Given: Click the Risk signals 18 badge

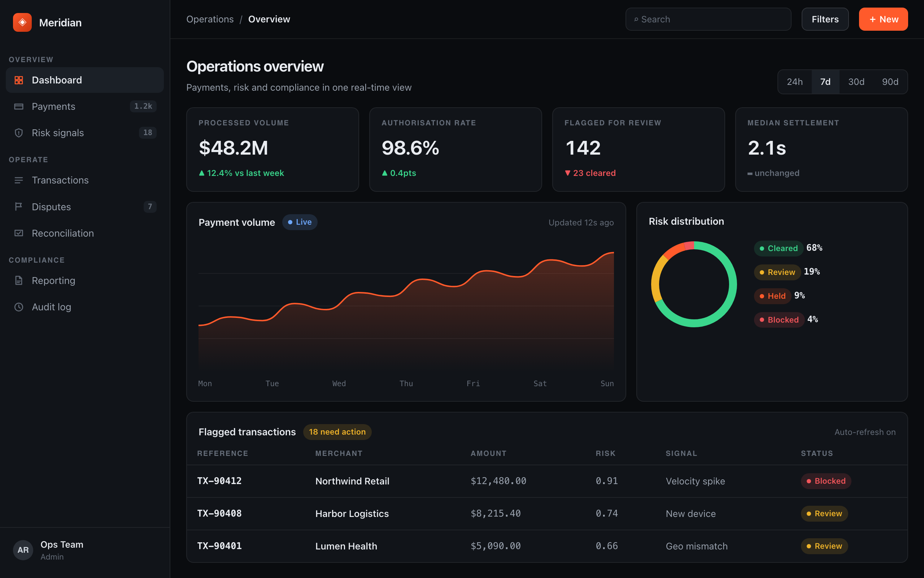Looking at the screenshot, I should pos(148,133).
